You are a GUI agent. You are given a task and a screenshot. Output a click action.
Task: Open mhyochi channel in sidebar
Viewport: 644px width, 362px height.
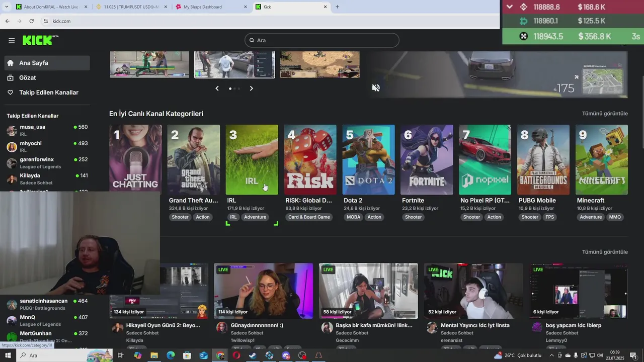[x=47, y=146]
